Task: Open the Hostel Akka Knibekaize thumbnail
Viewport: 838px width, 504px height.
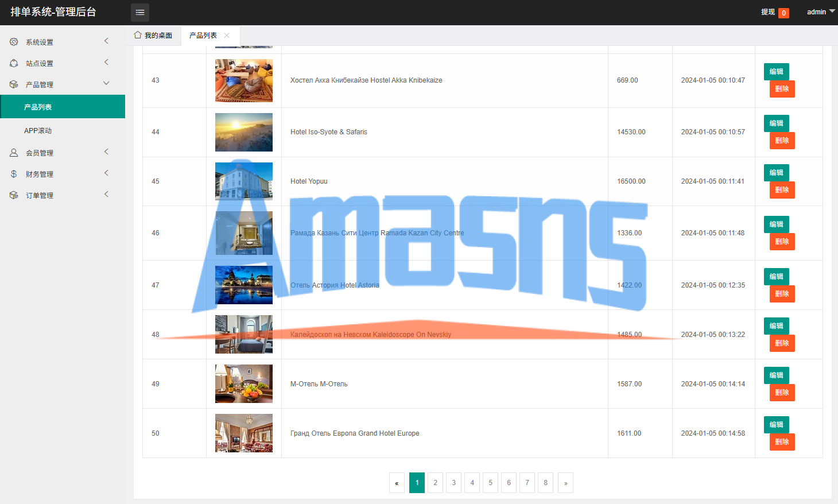Action: (x=244, y=80)
